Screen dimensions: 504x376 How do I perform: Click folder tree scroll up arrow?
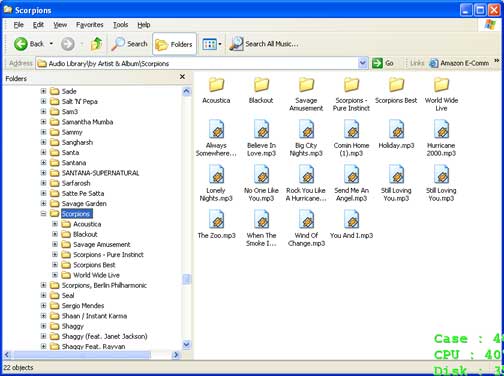click(x=187, y=91)
